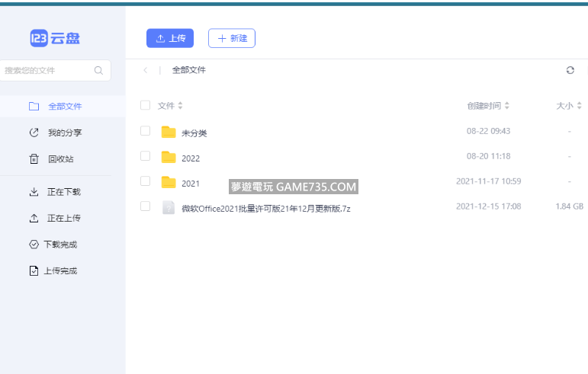Screen dimensions: 588x374
Task: Click the 123云盘 logo icon
Action: coord(39,39)
